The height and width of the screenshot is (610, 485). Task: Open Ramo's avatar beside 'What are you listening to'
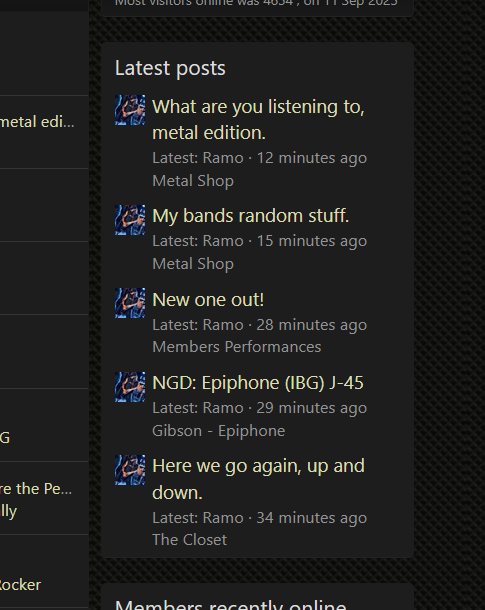130,110
